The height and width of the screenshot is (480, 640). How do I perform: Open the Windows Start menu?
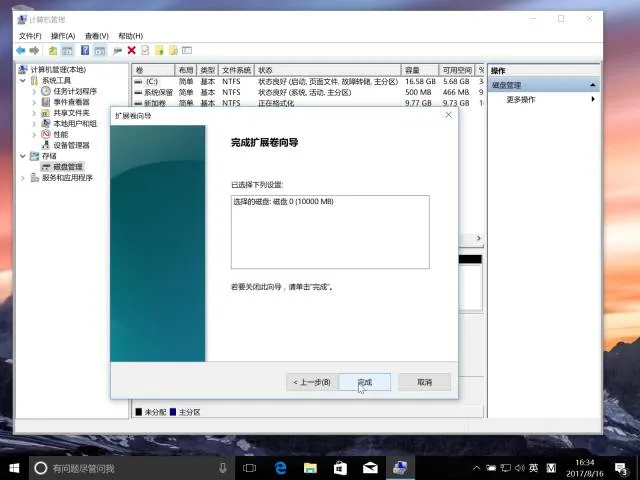click(14, 468)
